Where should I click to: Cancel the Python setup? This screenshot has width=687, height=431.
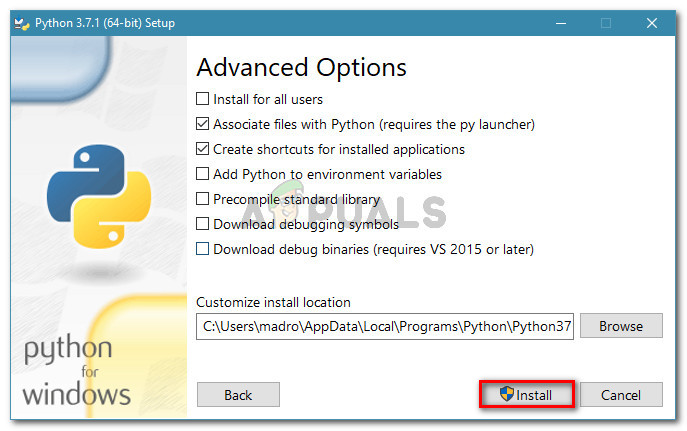tap(621, 395)
